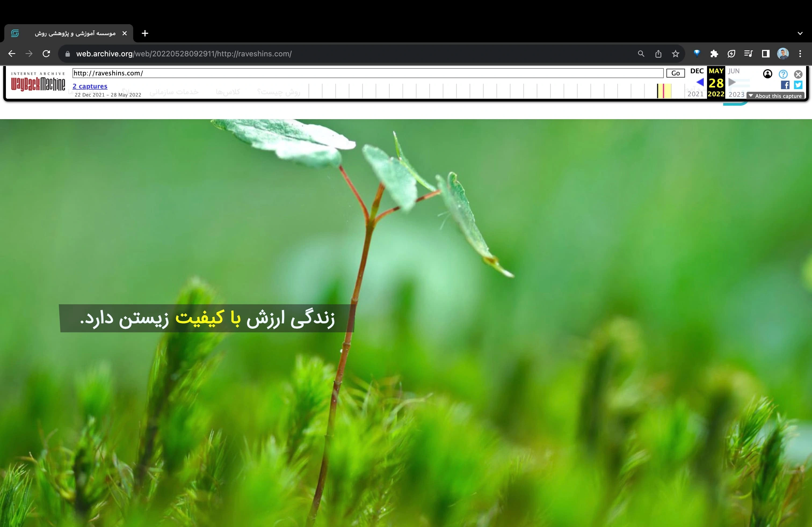
Task: Open Wayback help question-mark icon
Action: pyautogui.click(x=783, y=74)
